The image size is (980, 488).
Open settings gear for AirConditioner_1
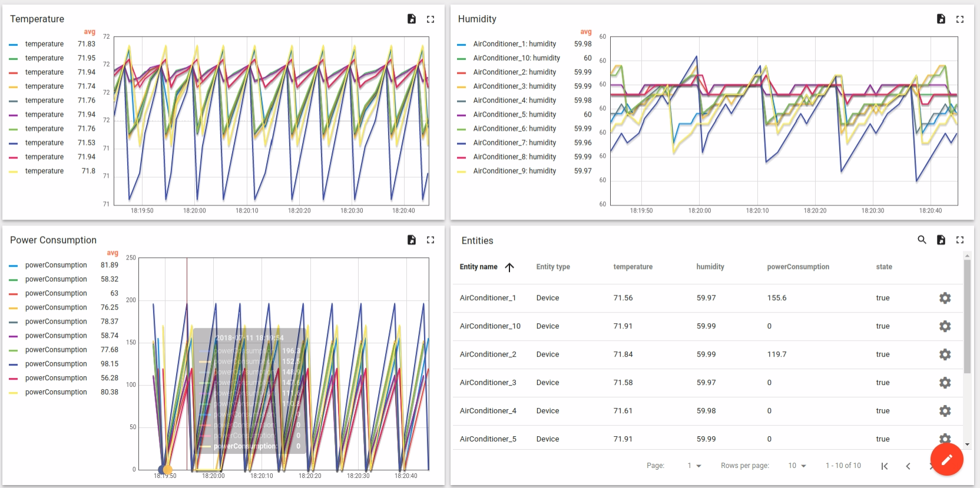point(945,298)
